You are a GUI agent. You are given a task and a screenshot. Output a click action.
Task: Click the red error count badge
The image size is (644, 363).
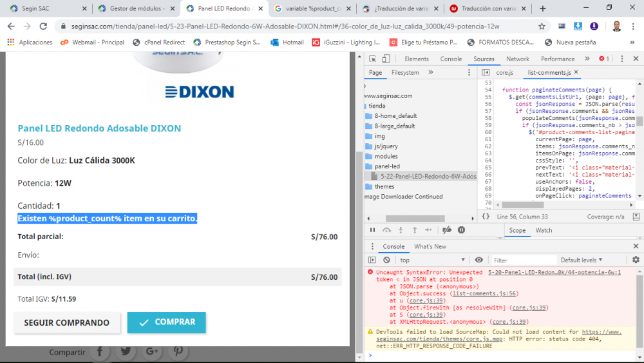pos(604,59)
